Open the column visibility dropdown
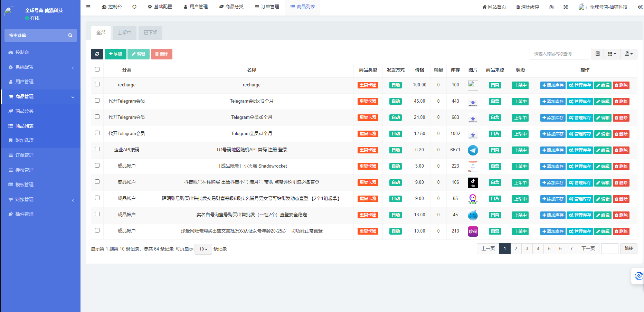The image size is (644, 312). click(612, 54)
